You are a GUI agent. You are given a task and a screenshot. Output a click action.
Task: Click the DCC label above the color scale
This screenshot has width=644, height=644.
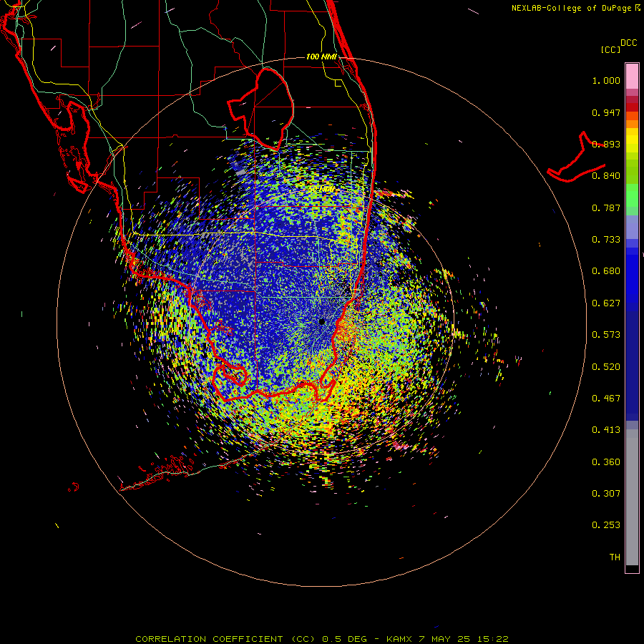(628, 43)
